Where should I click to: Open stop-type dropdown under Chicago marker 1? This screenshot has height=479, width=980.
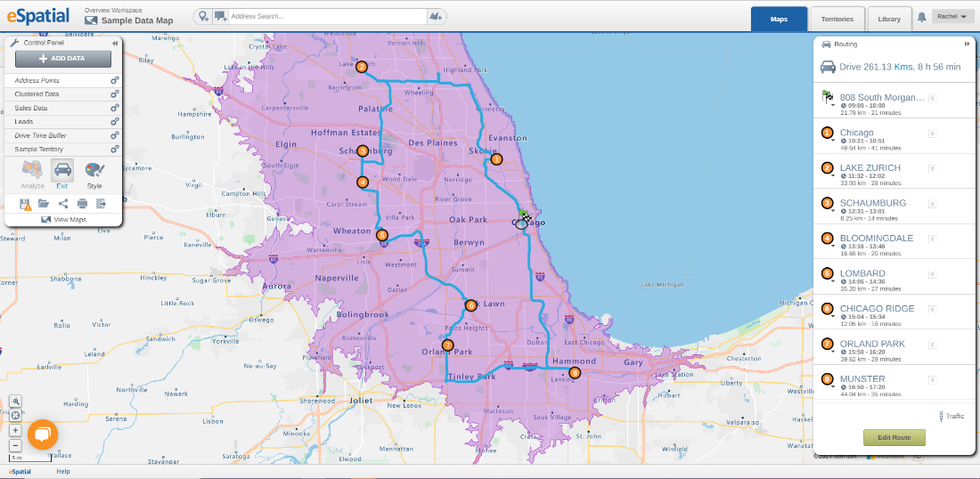coord(833,142)
